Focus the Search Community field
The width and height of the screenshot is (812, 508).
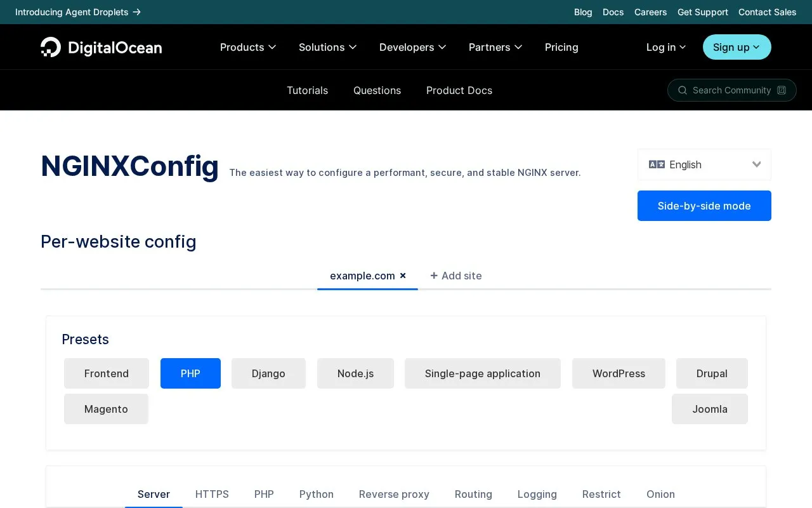tap(731, 90)
